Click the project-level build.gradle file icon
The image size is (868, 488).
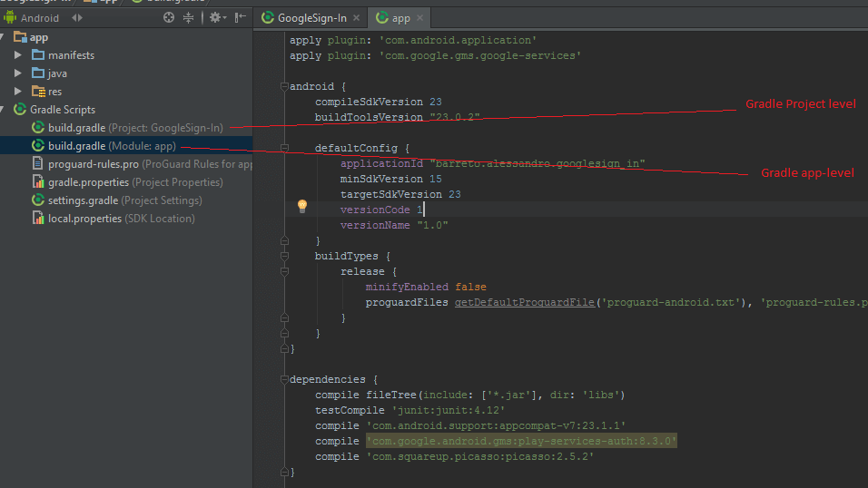37,127
